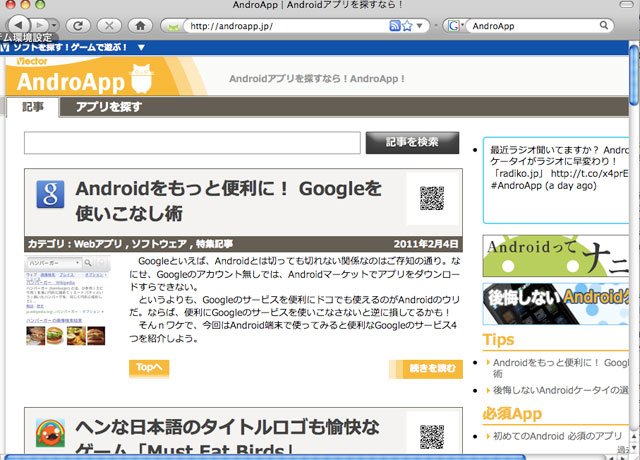Open the browser home page

[140, 26]
